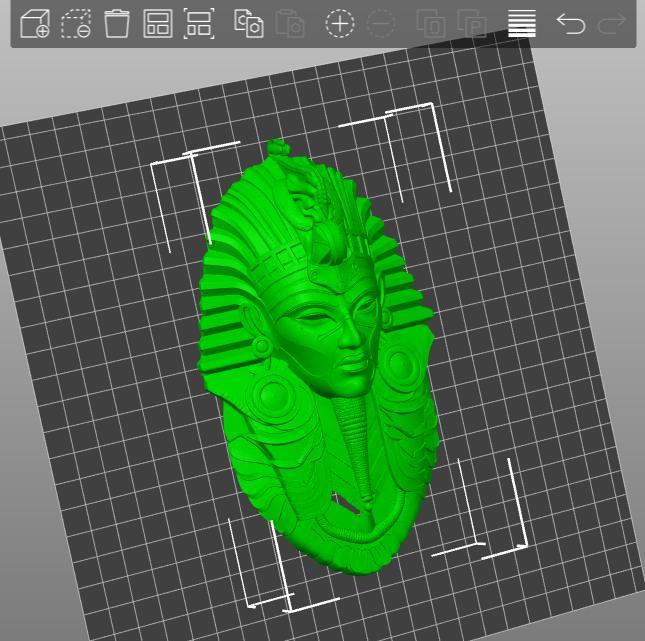The width and height of the screenshot is (645, 641).
Task: Click the Add object cube icon
Action: pyautogui.click(x=35, y=24)
